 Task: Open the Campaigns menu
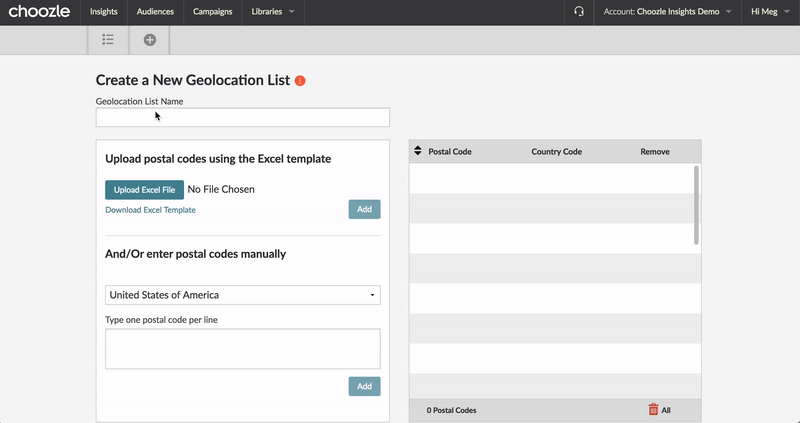212,11
